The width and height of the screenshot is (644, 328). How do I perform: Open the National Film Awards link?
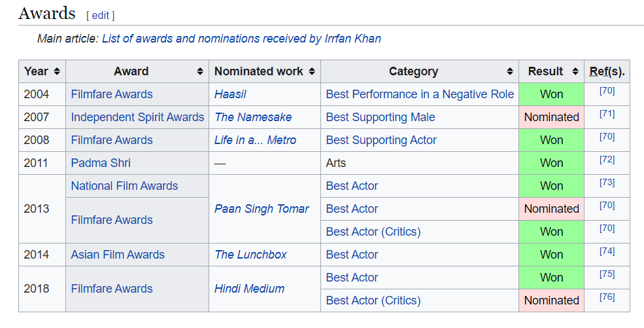tap(124, 186)
